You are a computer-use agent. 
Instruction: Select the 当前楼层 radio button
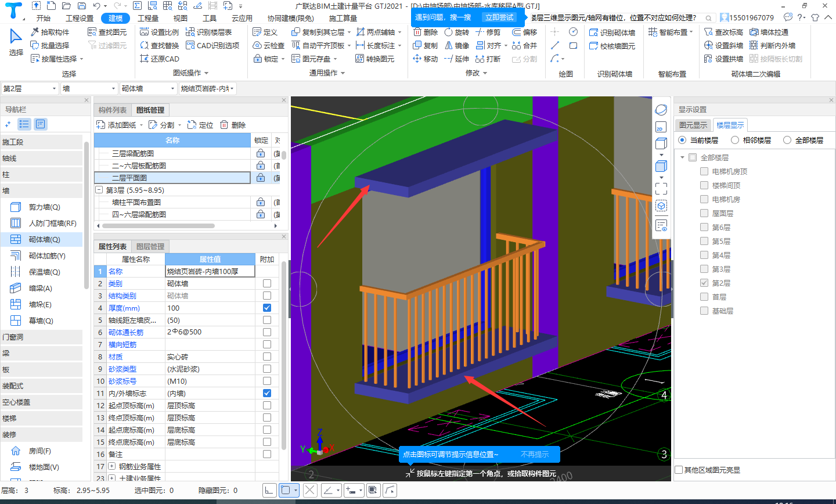(682, 140)
